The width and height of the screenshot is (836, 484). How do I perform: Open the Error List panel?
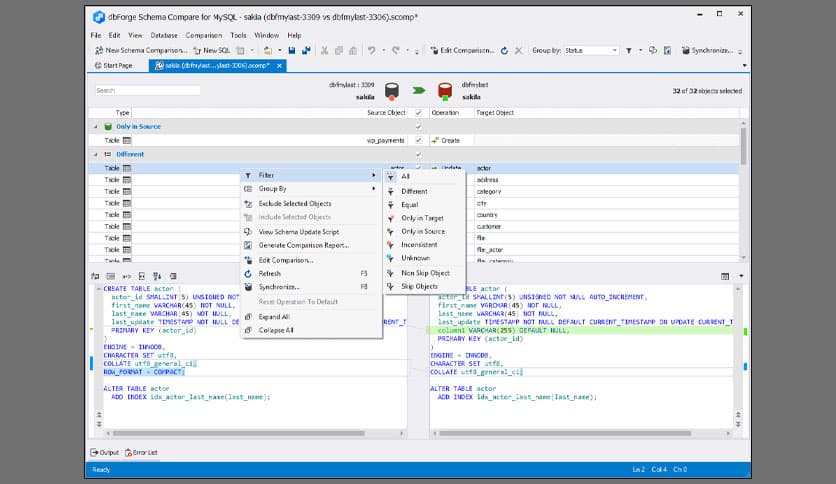tap(141, 453)
